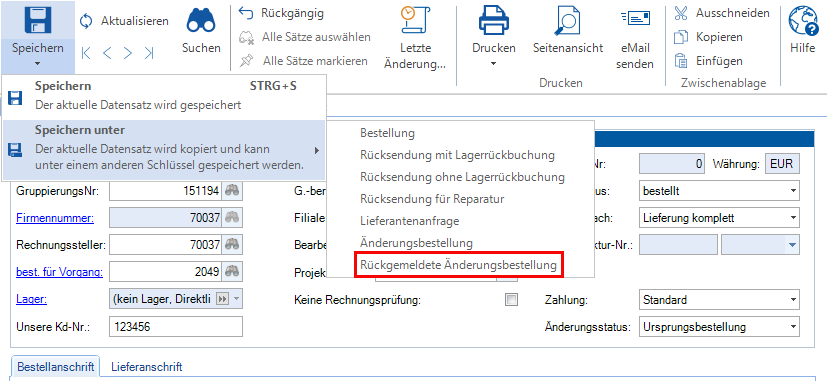Screen dimensions: 827x381
Task: Click Alle Sätze auswählen
Action: (x=304, y=37)
